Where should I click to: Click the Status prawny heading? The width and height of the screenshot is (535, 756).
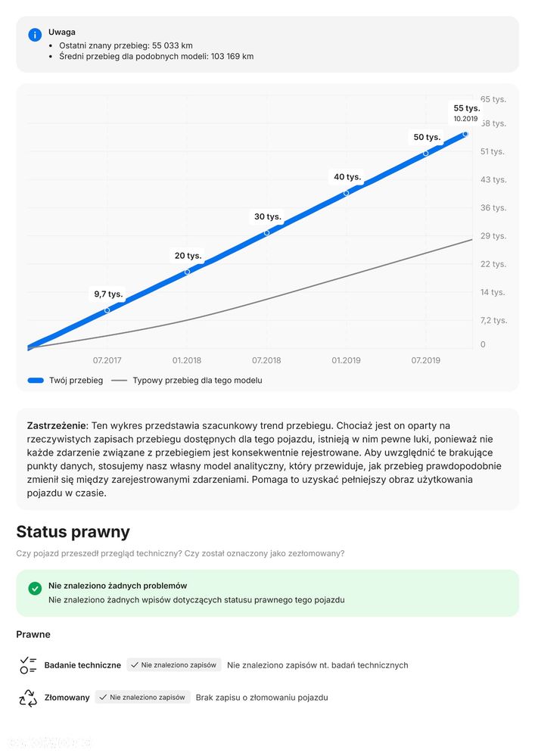pyautogui.click(x=73, y=532)
